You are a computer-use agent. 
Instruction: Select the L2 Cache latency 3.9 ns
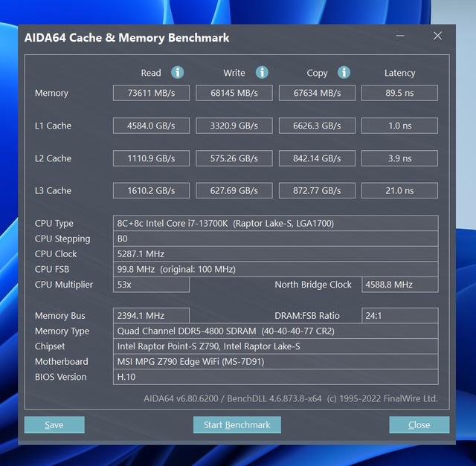(399, 158)
